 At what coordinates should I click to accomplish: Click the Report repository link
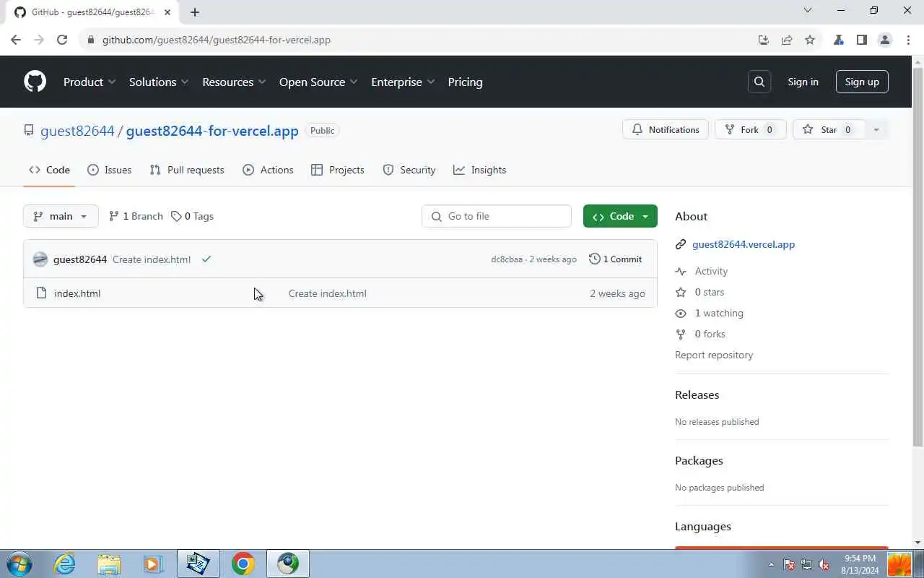coord(714,355)
